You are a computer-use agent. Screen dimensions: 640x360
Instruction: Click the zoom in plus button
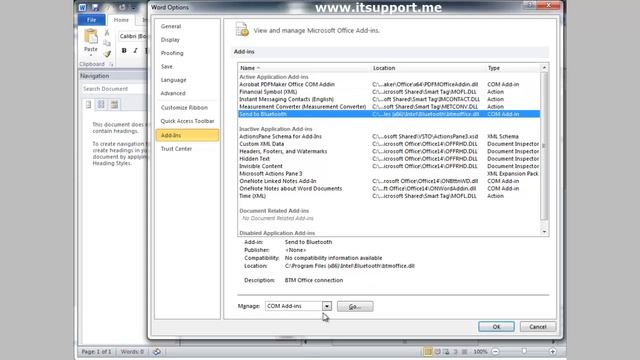[553, 351]
